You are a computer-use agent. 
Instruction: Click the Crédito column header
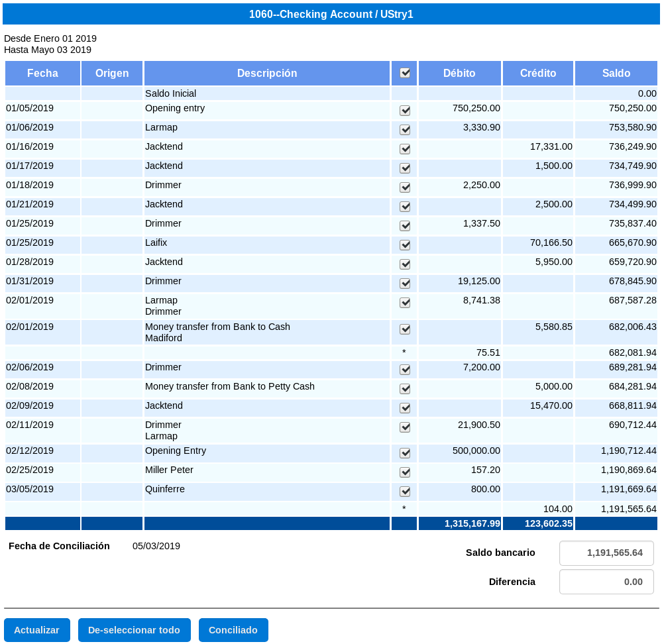point(538,74)
